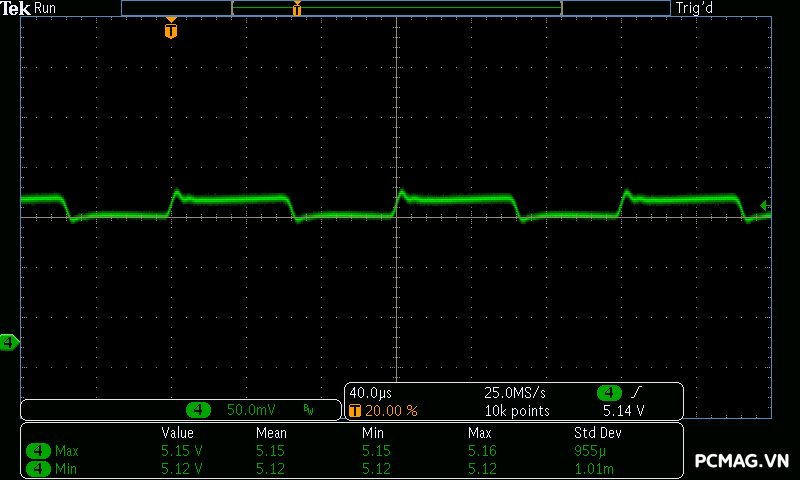Click the rising edge trigger slope icon
This screenshot has height=480, width=800.
point(636,393)
